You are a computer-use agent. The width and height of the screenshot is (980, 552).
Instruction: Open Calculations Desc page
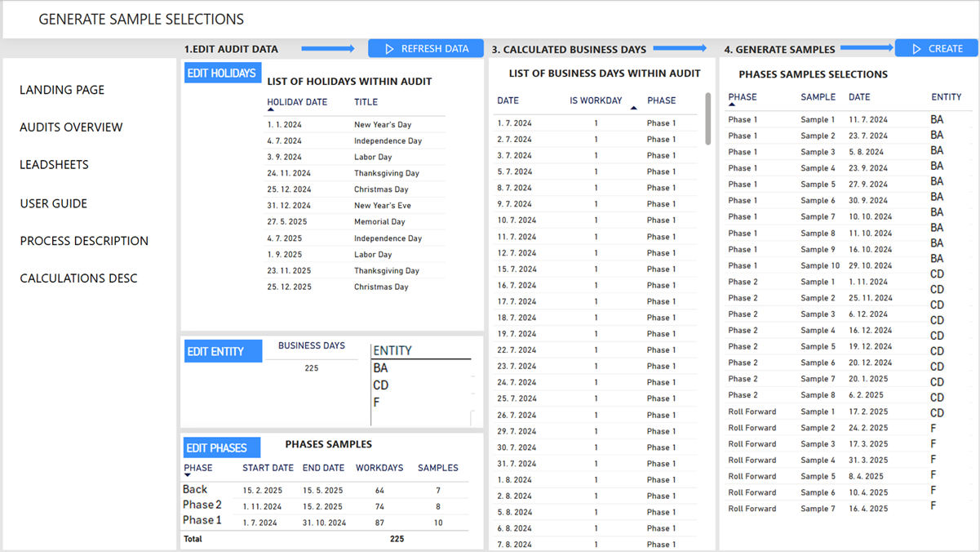78,278
